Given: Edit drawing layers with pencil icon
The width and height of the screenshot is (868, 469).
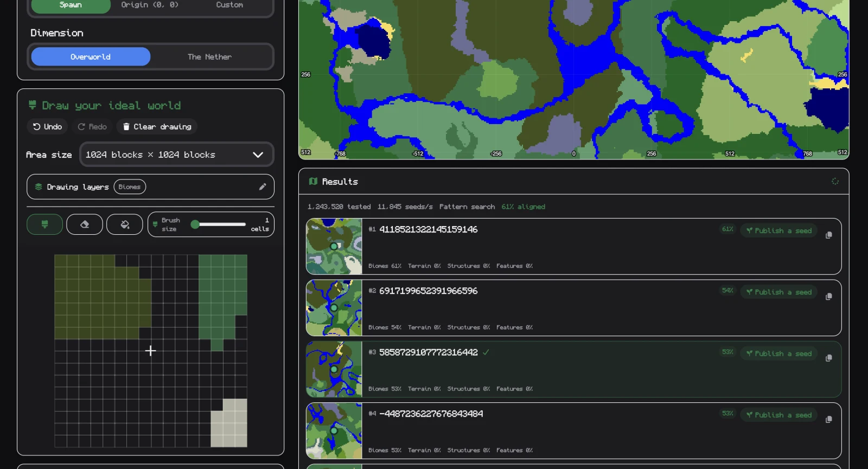Looking at the screenshot, I should pos(263,187).
